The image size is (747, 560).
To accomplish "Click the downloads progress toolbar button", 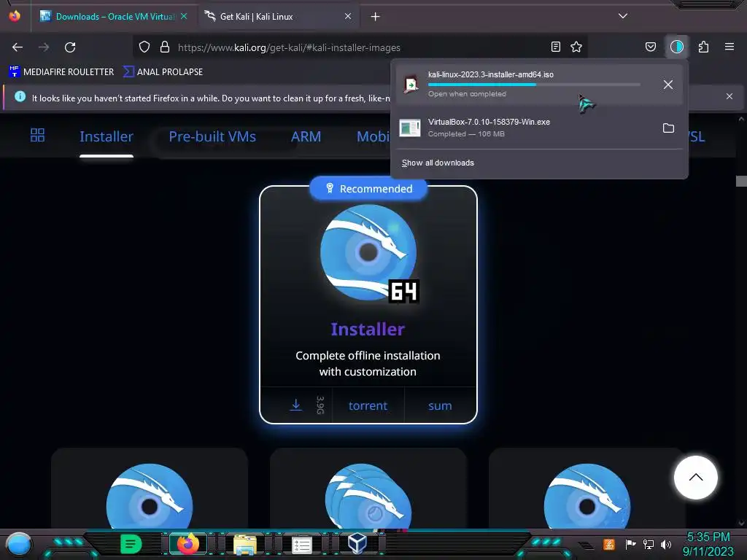I will point(676,47).
